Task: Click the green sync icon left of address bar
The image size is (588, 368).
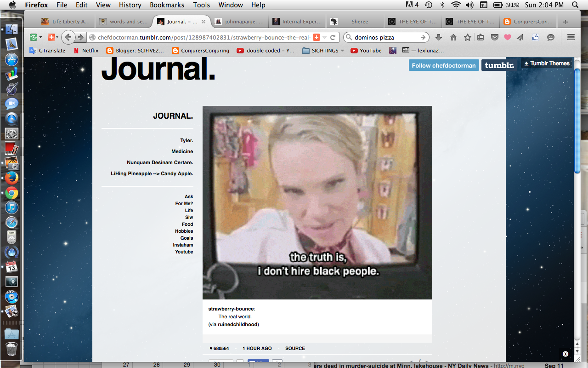Action: 34,37
